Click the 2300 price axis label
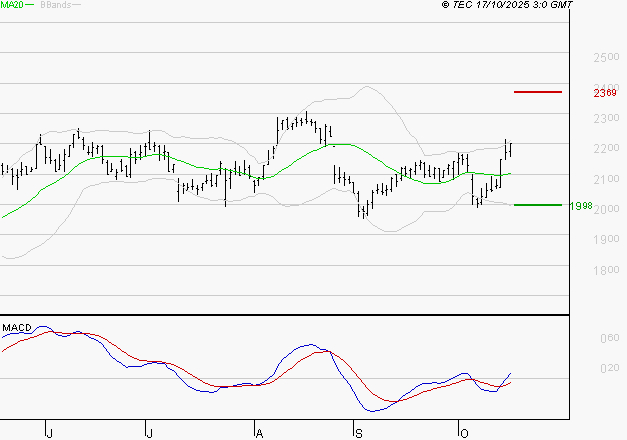 pos(606,118)
